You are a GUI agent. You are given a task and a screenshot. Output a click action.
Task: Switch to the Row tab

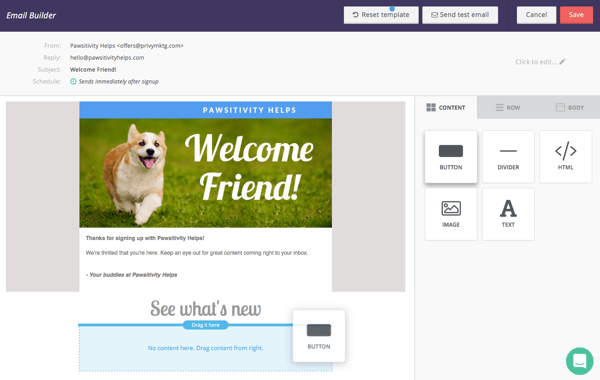[x=508, y=108]
